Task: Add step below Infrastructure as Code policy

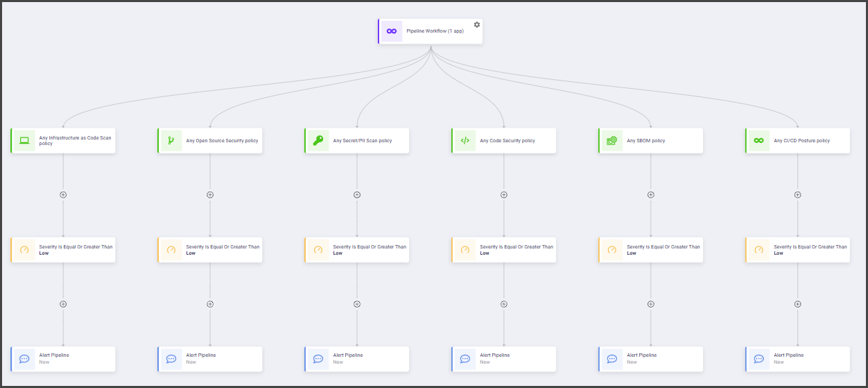Action: 63,195
